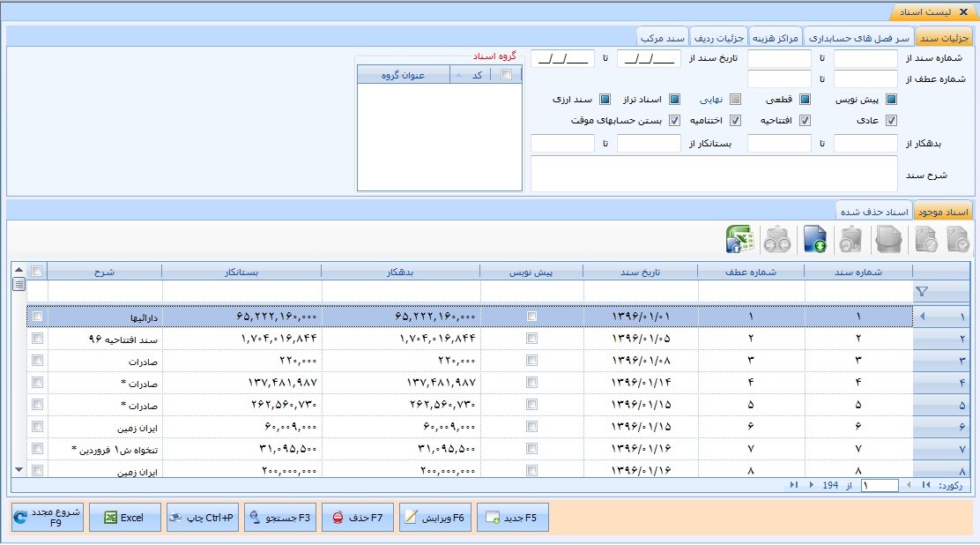Open جزئیات ردیف tab
Image resolution: width=980 pixels, height=545 pixels.
pos(719,38)
